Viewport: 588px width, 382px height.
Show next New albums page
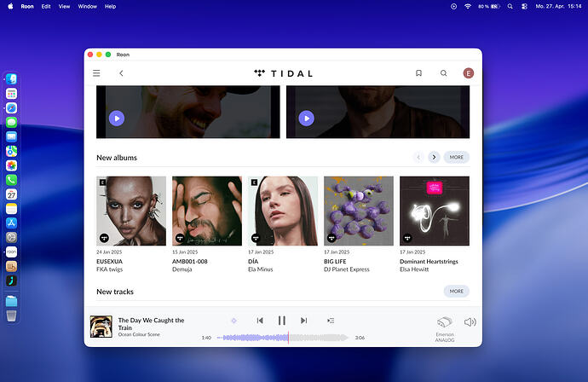click(434, 157)
